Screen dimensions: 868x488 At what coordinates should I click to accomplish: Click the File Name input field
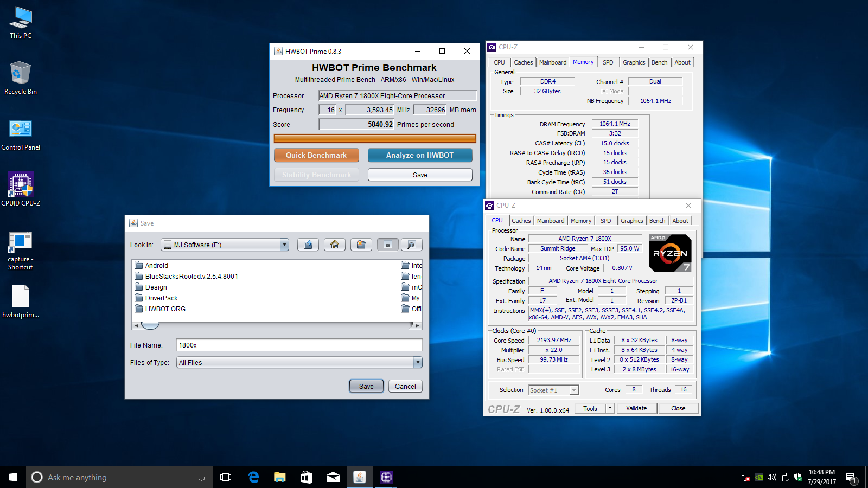(299, 345)
